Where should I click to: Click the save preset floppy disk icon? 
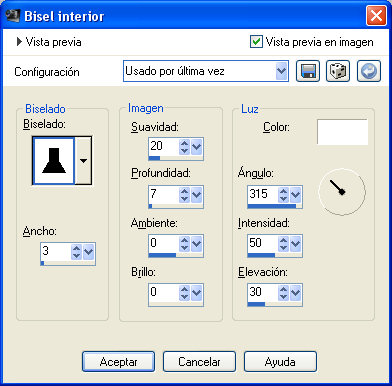308,71
